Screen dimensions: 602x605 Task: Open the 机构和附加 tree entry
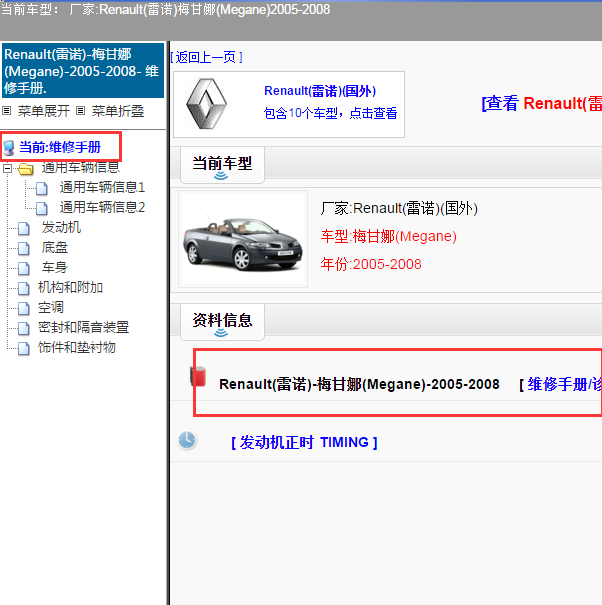coord(70,287)
